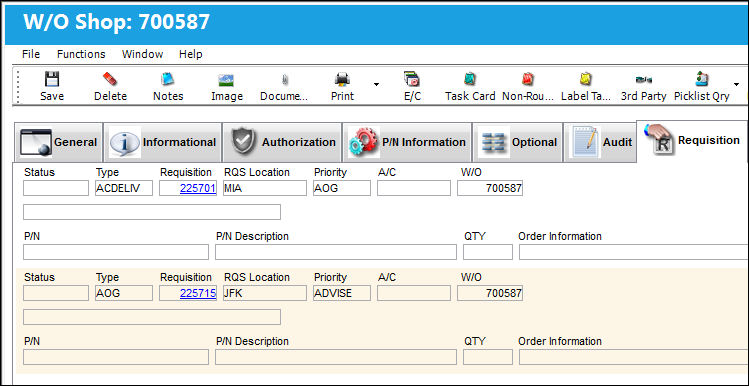Click the Print printer icon
Viewport: 749px width, 386px height.
tap(342, 79)
